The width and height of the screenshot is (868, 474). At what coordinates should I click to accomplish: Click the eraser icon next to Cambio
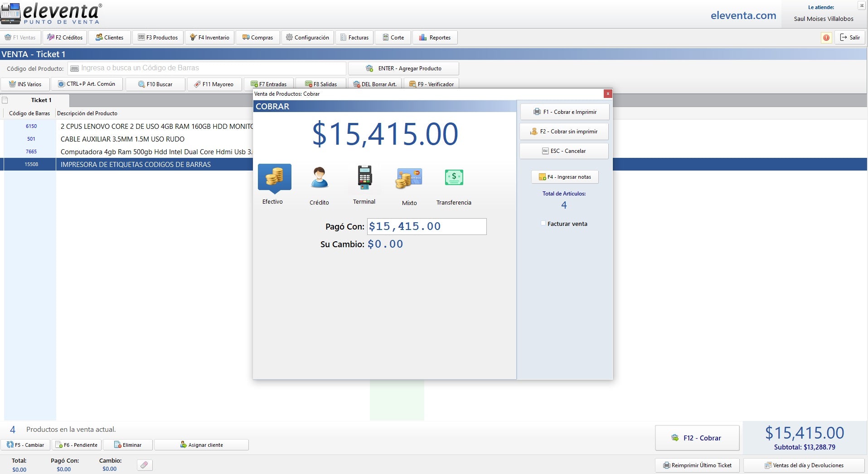[x=145, y=465]
